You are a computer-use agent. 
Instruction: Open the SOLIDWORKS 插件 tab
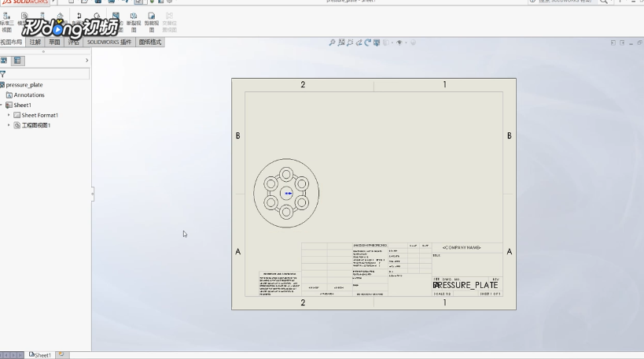tap(109, 42)
